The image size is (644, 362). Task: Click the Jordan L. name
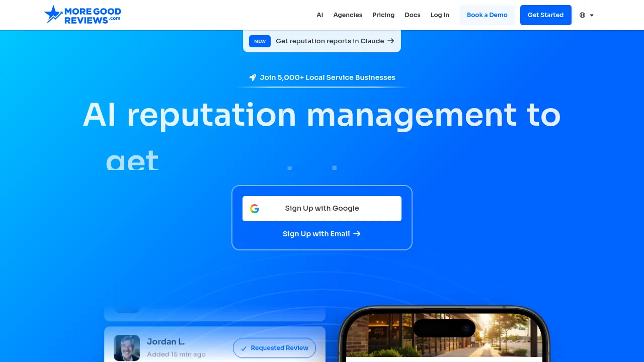click(166, 342)
